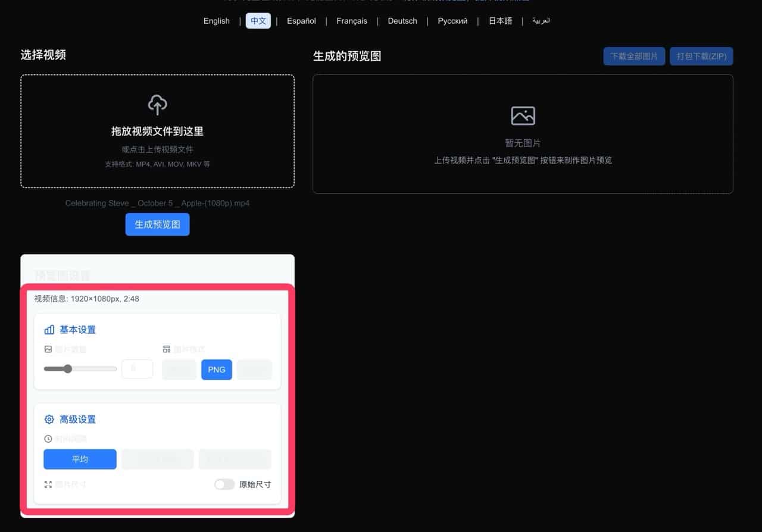
Task: Click the 生成的预览图 heading
Action: 347,56
